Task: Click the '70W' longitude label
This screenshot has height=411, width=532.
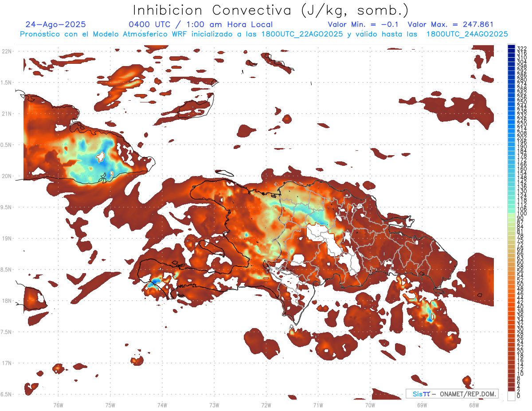Action: 370,405
